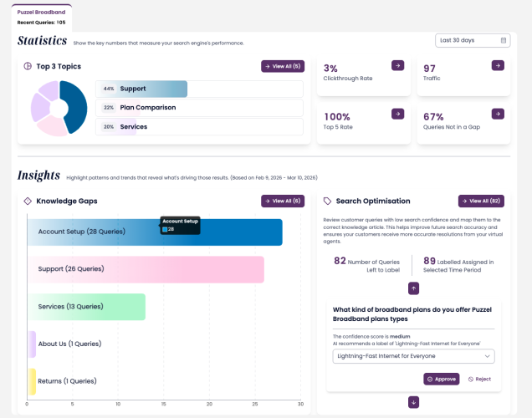Image resolution: width=532 pixels, height=418 pixels.
Task: Click the calendar icon in date range
Action: [x=504, y=40]
